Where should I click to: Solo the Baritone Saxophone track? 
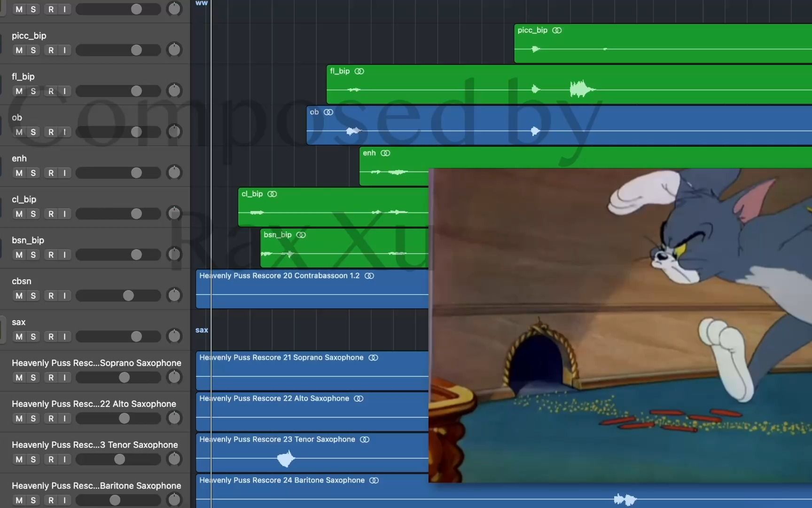pos(33,500)
